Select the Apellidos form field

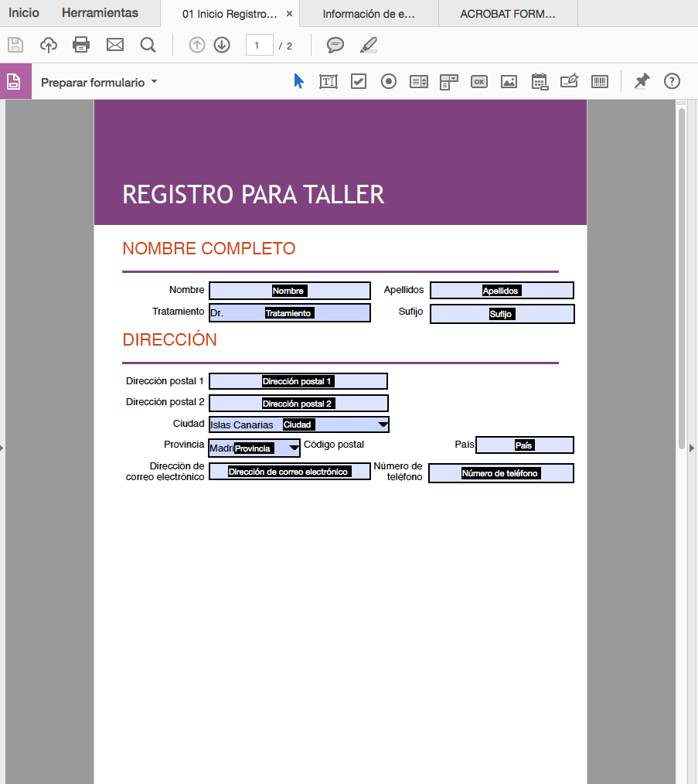(502, 291)
